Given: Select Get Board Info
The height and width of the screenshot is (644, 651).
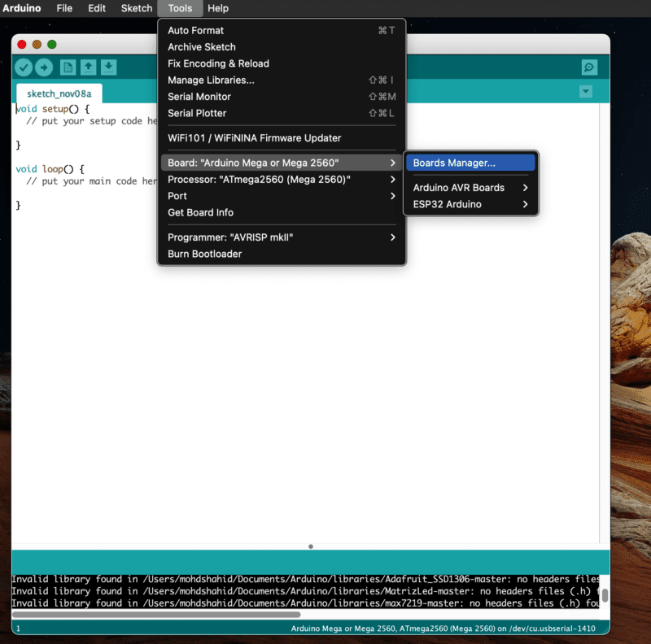Looking at the screenshot, I should [282, 212].
